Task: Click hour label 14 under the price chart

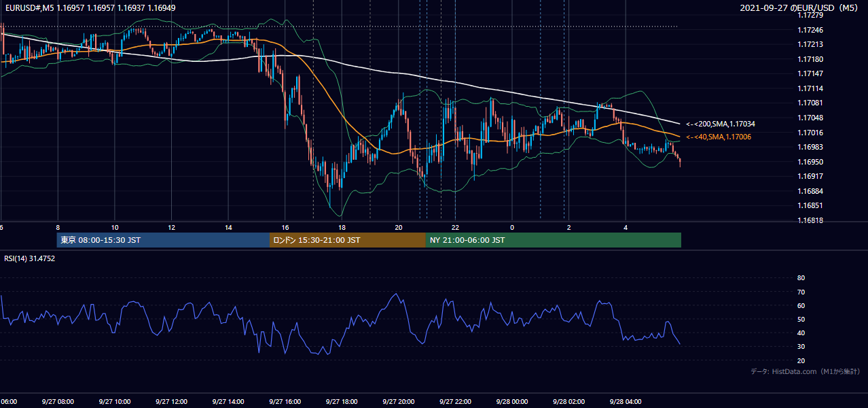Action: 228,227
